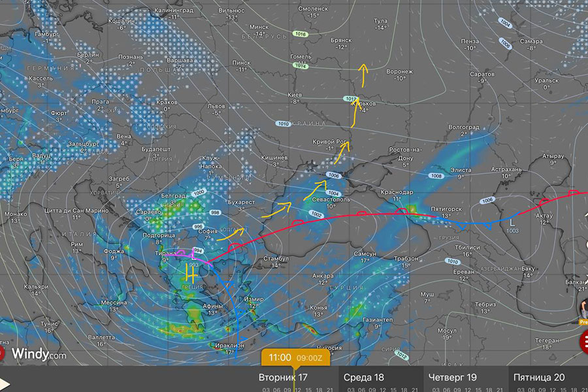Image resolution: width=588 pixels, height=392 pixels.
Task: Click the 1008 isobar label near Элиста
Action: 437,176
